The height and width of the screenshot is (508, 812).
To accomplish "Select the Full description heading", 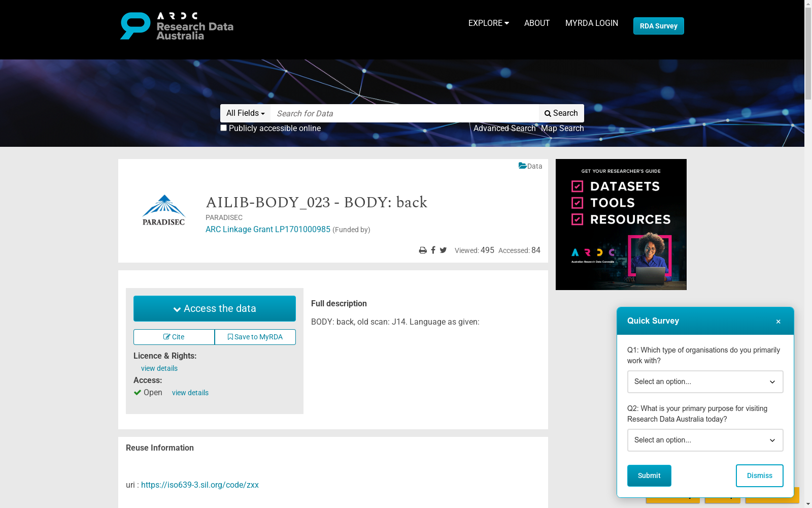I will [339, 303].
